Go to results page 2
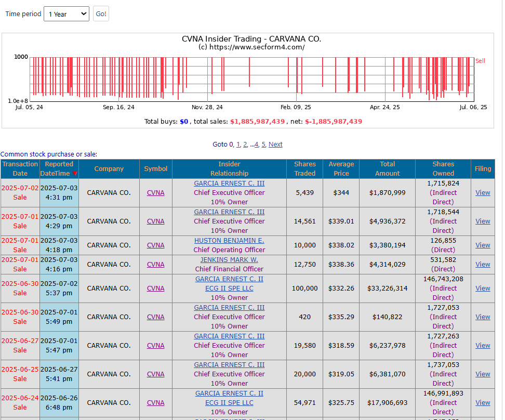Viewport: 505px width, 420px height. pos(245,145)
